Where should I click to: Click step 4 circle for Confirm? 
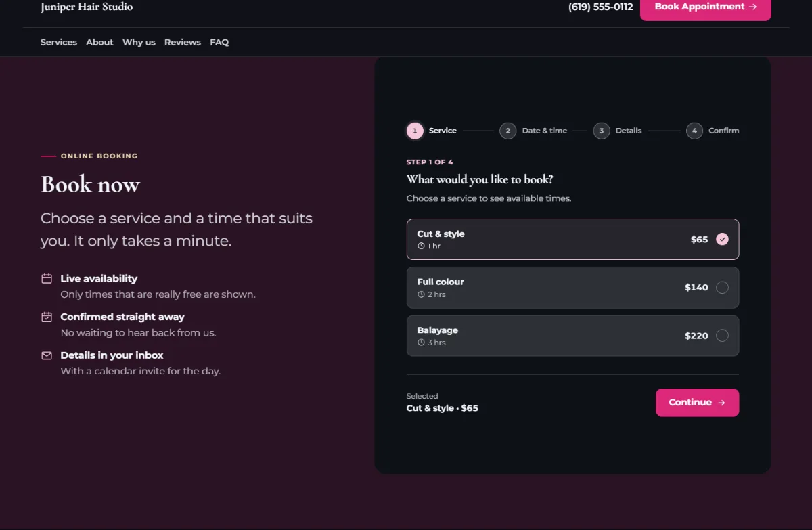point(694,131)
